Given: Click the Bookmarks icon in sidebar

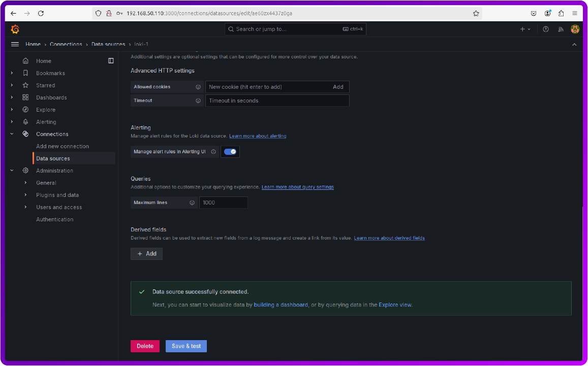Looking at the screenshot, I should 25,73.
